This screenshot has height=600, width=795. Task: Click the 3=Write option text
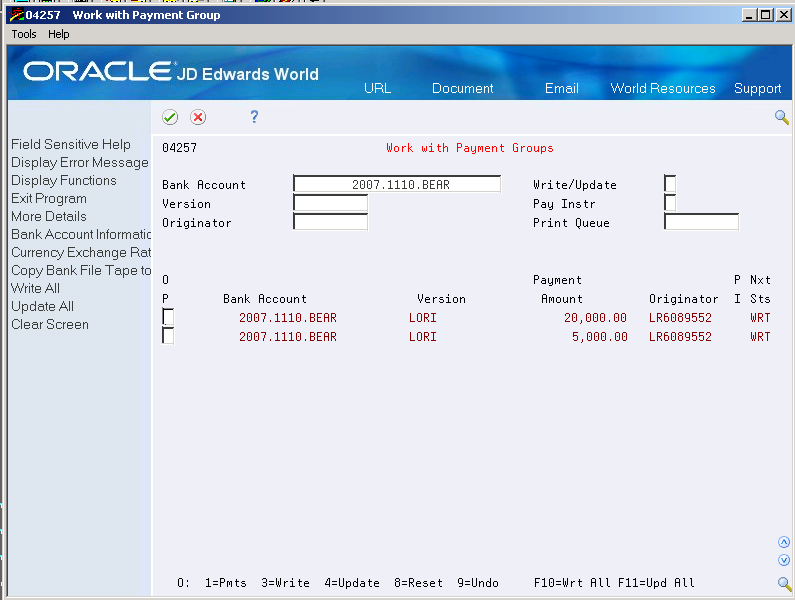tap(285, 583)
